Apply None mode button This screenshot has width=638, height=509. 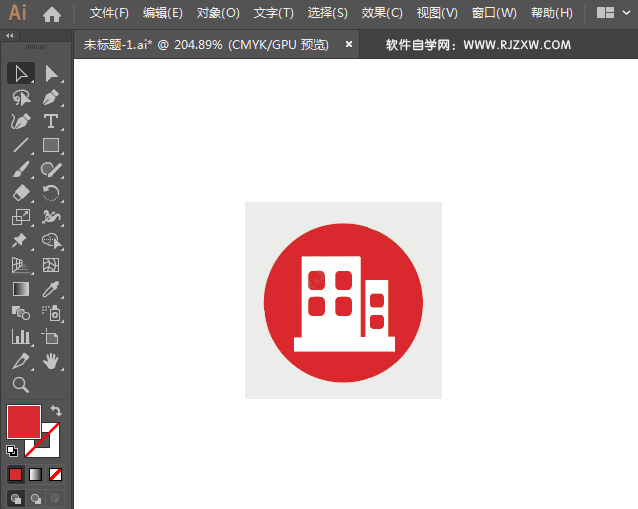point(55,474)
